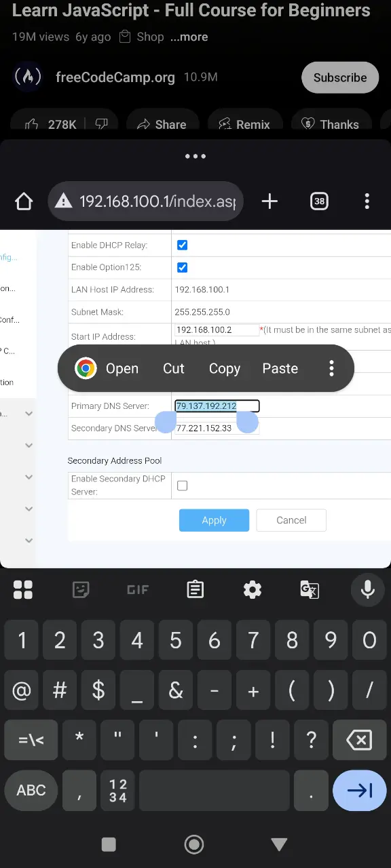Toggle the Enable Option125 checkbox
The width and height of the screenshot is (391, 868).
coord(182,267)
